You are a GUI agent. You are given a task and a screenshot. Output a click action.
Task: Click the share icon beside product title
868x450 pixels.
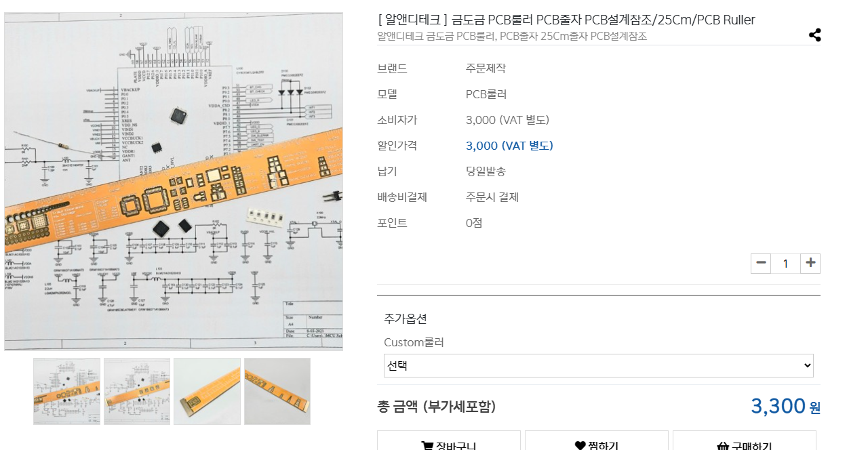tap(814, 35)
